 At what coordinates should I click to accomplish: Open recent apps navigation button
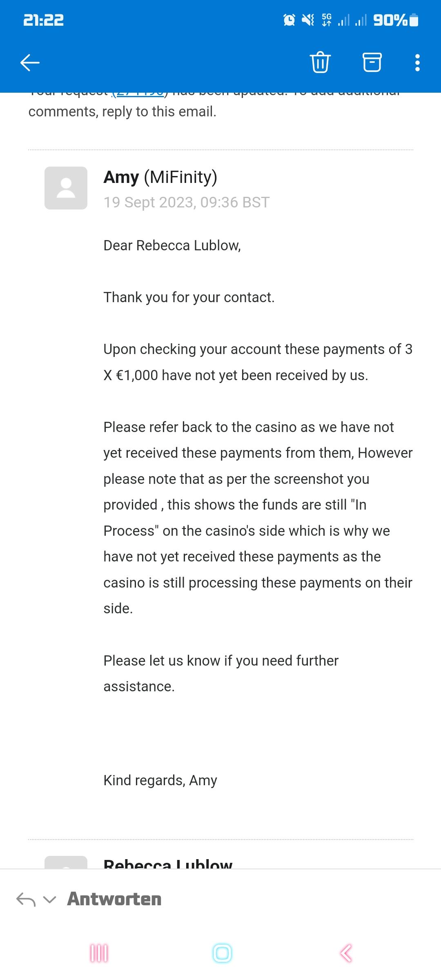99,953
